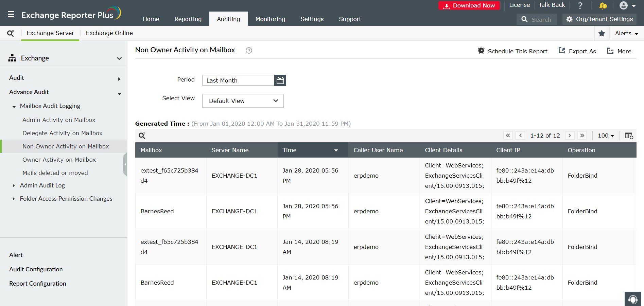The image size is (644, 306).
Task: Open the 100 rows-per-page dropdown
Action: 606,136
